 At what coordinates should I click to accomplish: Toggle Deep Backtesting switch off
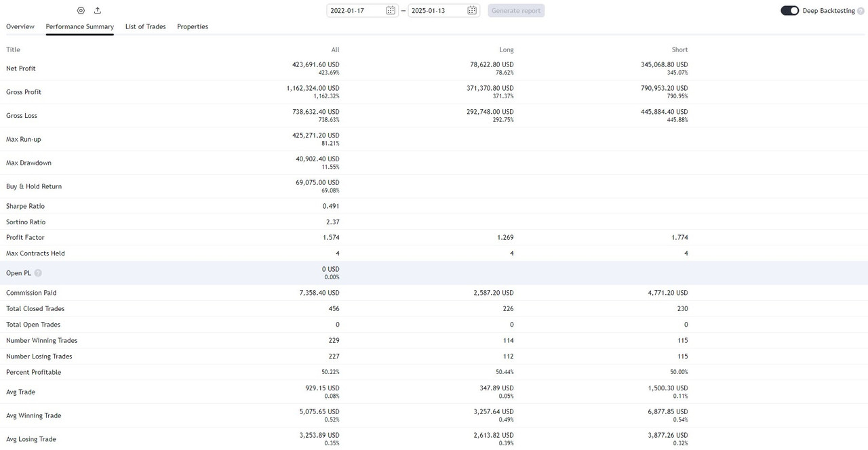pyautogui.click(x=789, y=11)
